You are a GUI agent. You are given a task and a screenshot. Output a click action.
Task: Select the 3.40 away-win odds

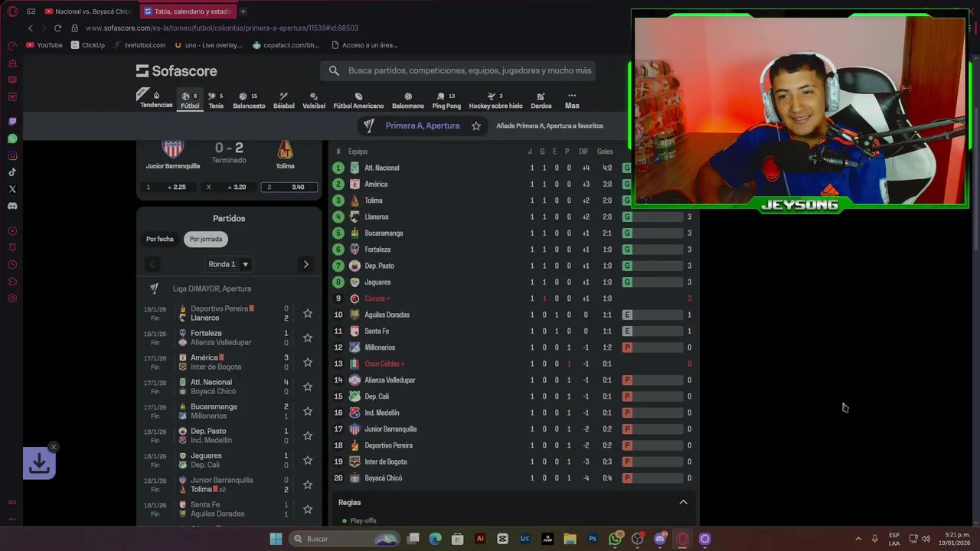289,187
